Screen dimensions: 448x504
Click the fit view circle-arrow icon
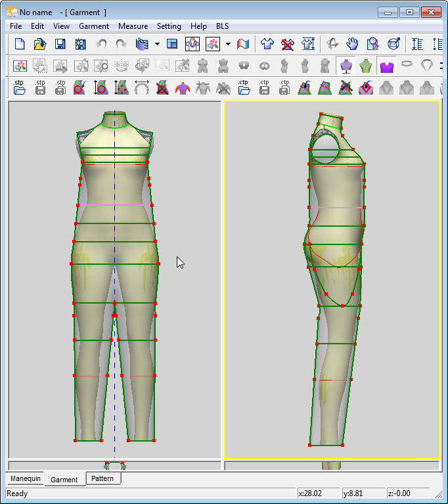pos(393,44)
